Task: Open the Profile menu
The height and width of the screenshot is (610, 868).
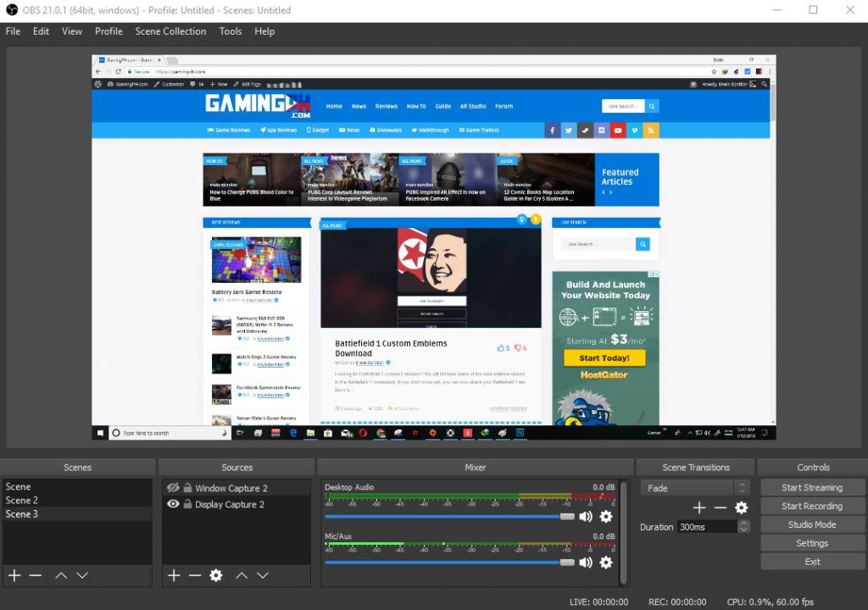Action: coord(108,31)
